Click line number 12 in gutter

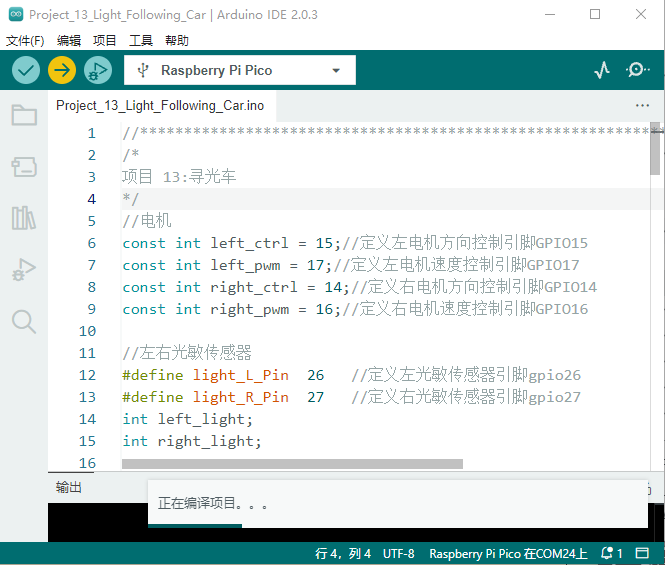click(x=87, y=375)
